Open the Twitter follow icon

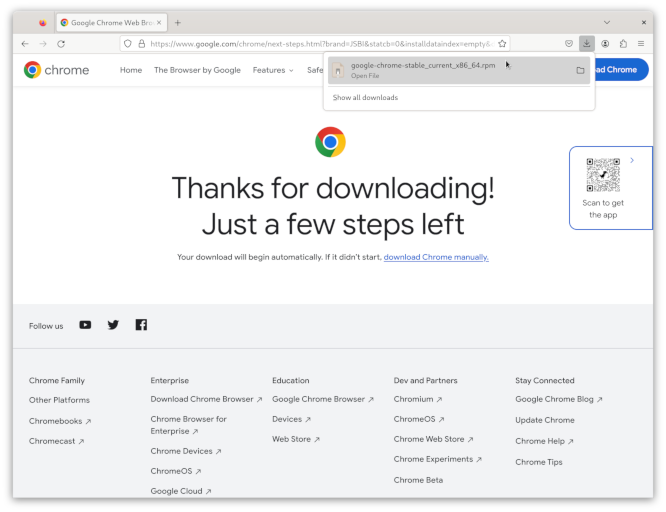(x=113, y=325)
